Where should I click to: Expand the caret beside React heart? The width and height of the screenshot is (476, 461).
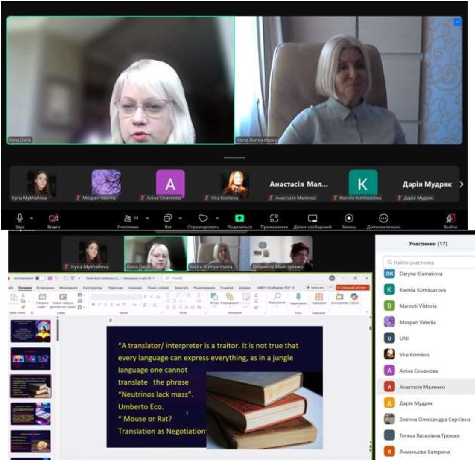pos(217,218)
